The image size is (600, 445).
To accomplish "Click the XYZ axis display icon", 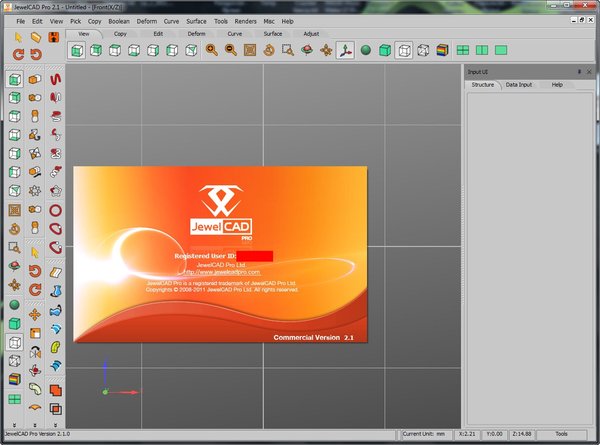I will (x=344, y=50).
